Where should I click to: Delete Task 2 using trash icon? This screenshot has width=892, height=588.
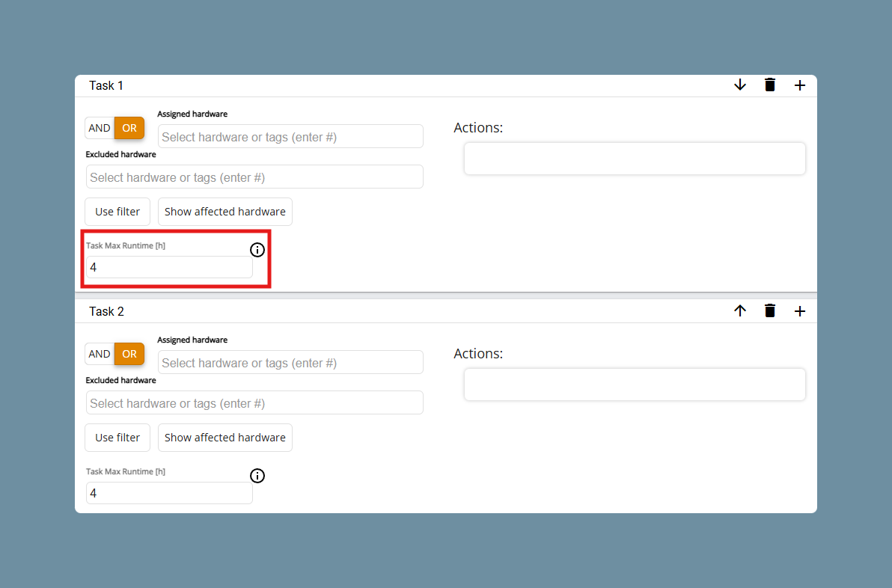[x=770, y=310]
